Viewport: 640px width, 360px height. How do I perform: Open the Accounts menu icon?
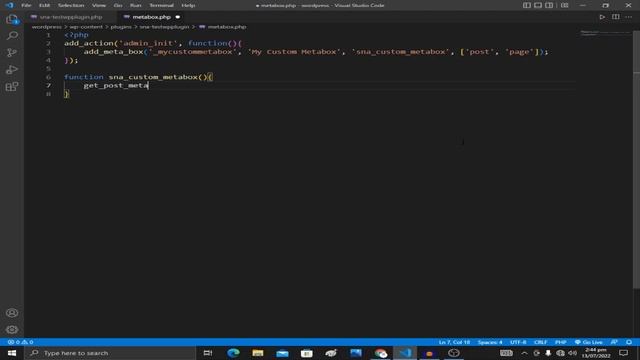(12, 313)
